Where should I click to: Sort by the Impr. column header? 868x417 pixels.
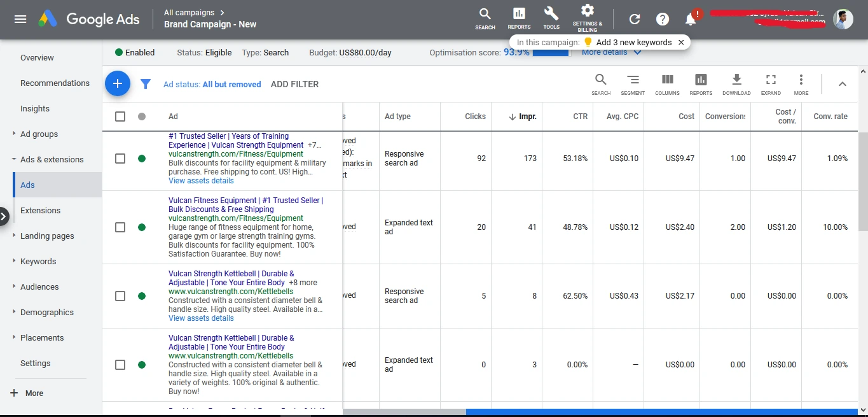click(x=523, y=117)
